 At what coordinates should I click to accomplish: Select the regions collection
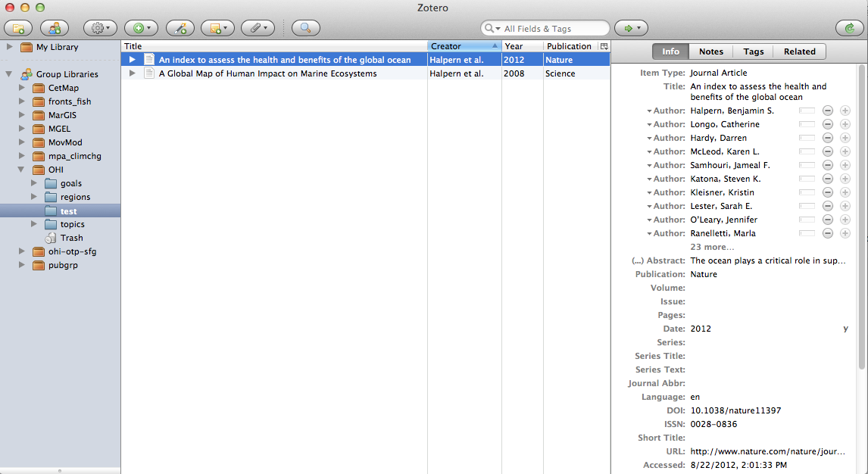(75, 197)
